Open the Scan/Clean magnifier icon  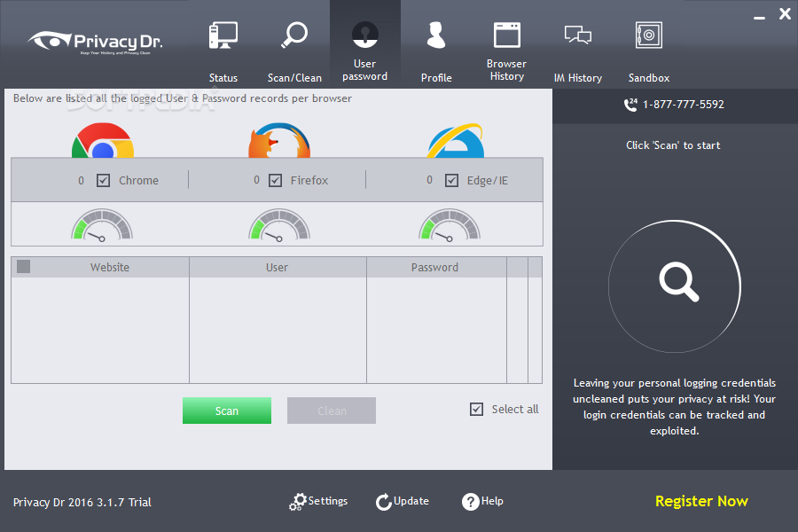click(x=294, y=35)
